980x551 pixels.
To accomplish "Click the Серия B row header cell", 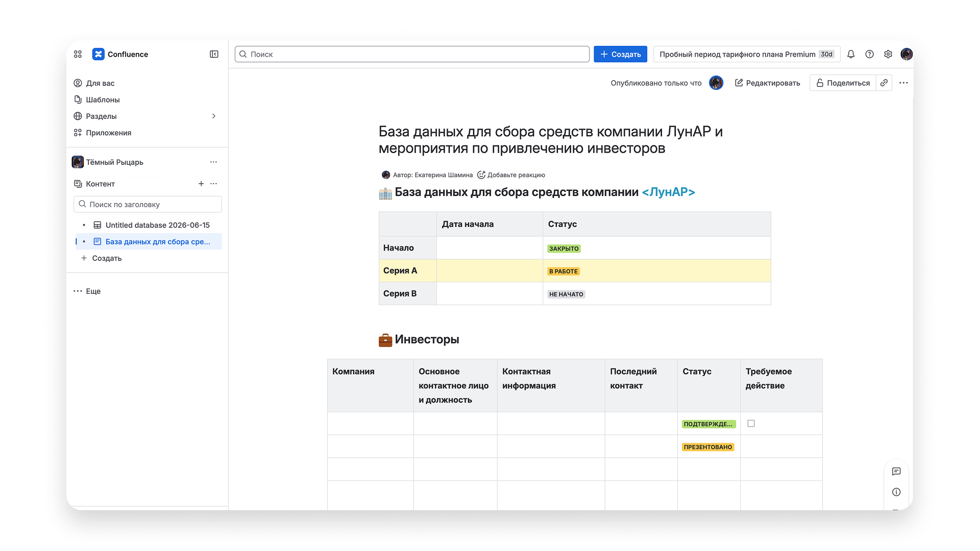I will click(x=408, y=294).
